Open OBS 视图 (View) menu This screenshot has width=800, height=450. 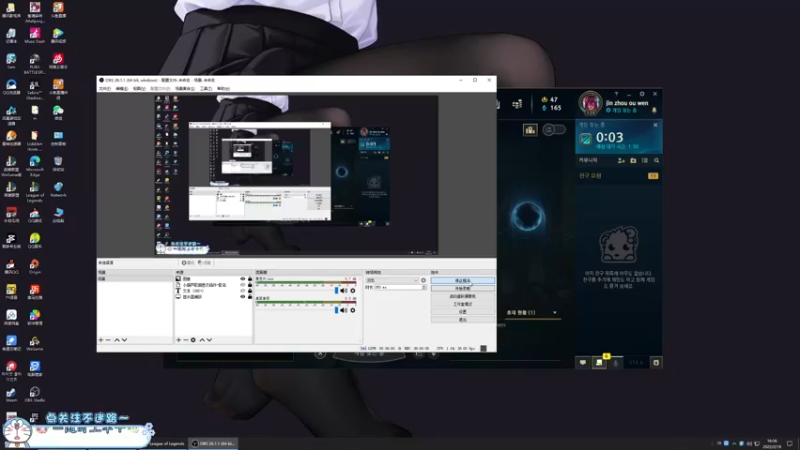coord(139,89)
